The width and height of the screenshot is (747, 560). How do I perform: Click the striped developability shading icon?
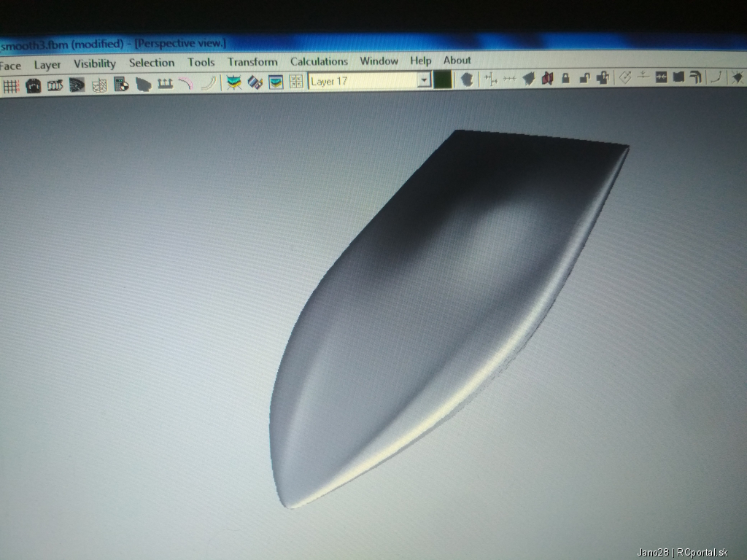[255, 82]
